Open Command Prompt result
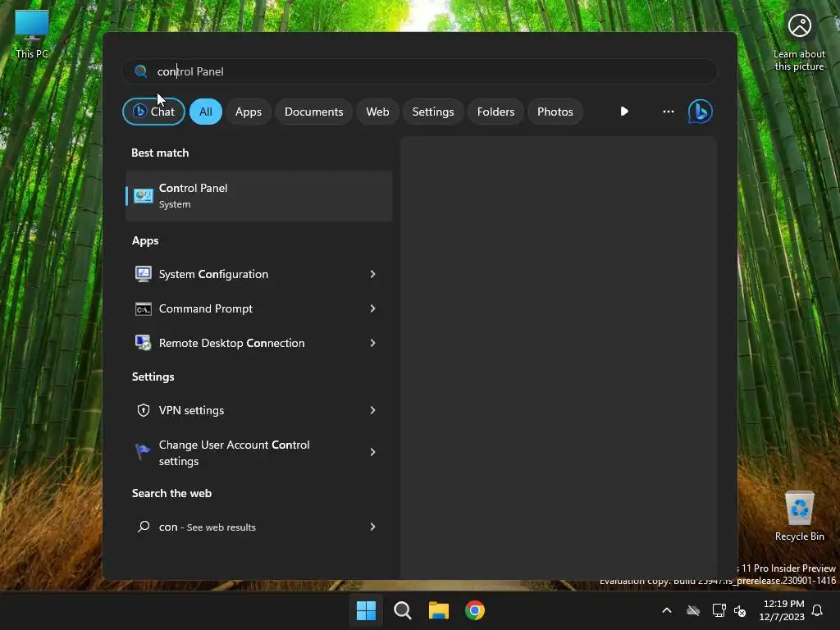 [258, 308]
